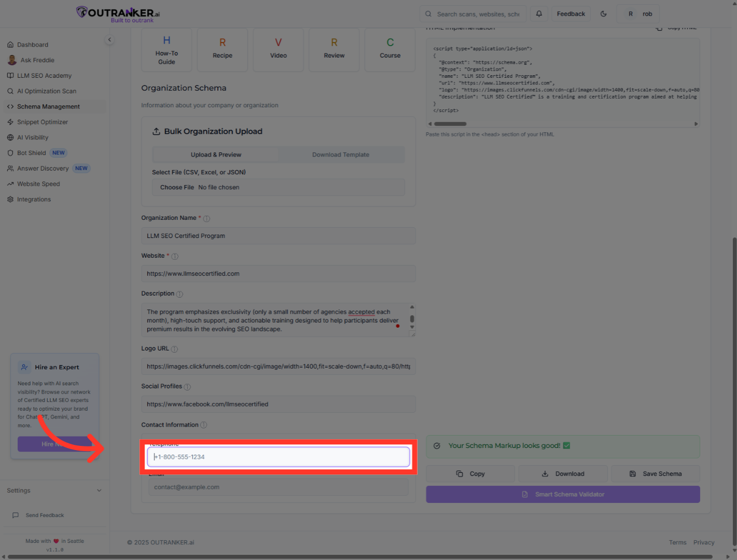Expand the Settings section
Image resolution: width=737 pixels, height=560 pixels.
54,490
